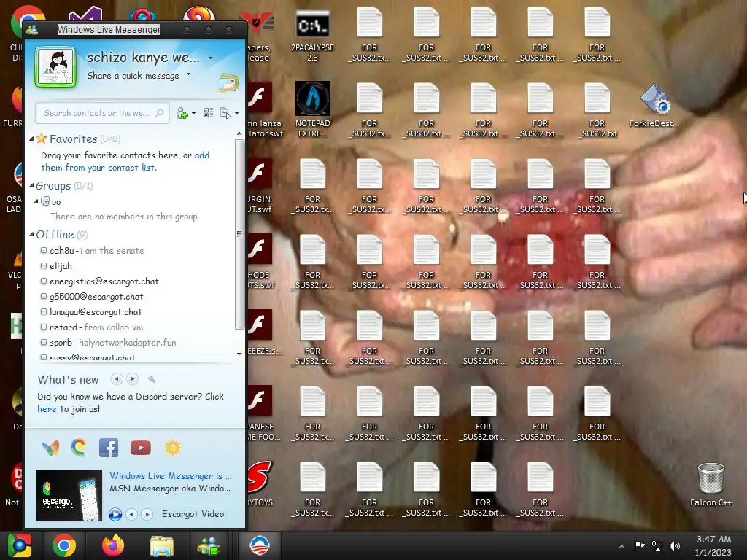Select contact "cdh8u - i am the senate"
Screen dimensions: 747x560
(x=93, y=251)
